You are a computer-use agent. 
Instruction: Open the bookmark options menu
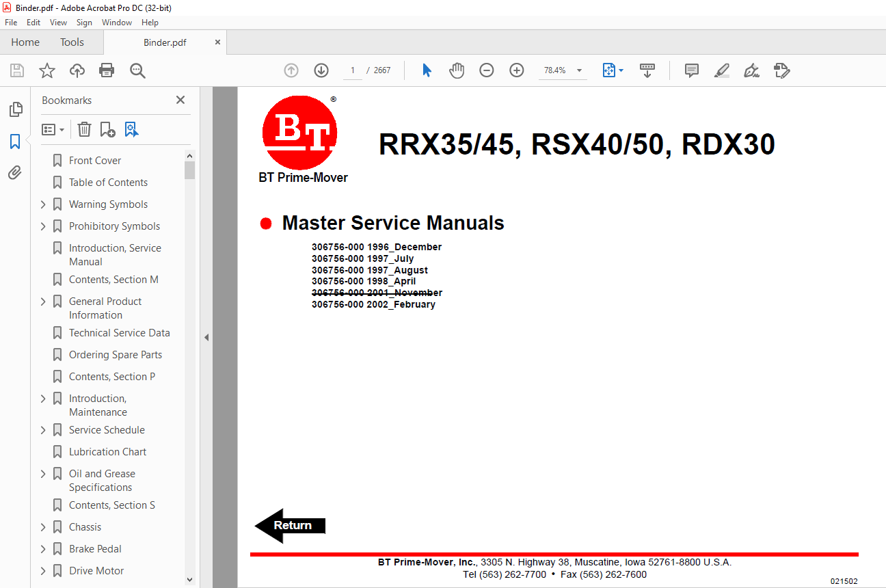pos(53,129)
